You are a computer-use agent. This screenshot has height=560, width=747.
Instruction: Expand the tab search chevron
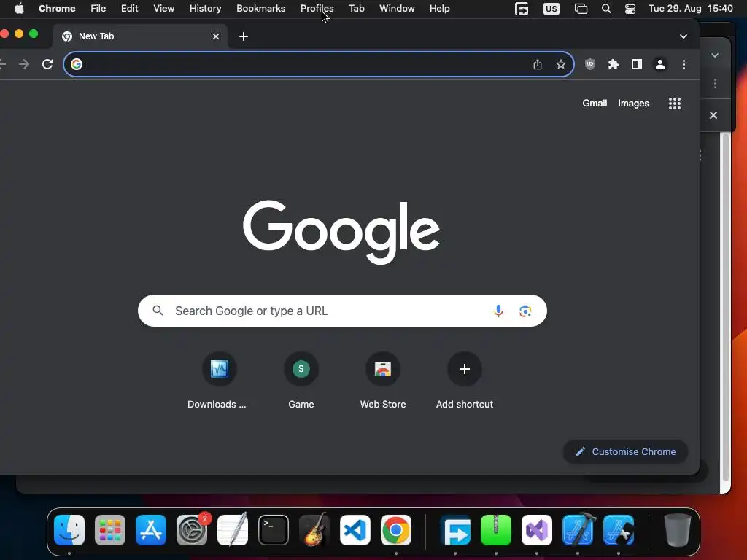click(683, 36)
